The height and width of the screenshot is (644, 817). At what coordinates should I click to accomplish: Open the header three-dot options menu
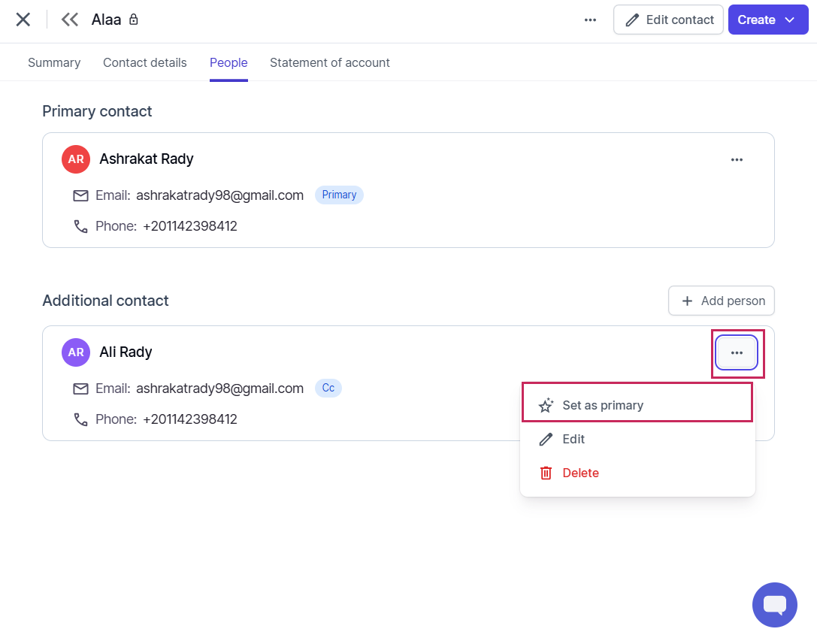point(590,20)
